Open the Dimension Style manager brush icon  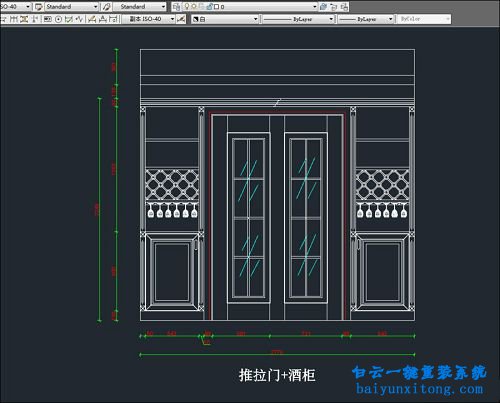pos(107,7)
